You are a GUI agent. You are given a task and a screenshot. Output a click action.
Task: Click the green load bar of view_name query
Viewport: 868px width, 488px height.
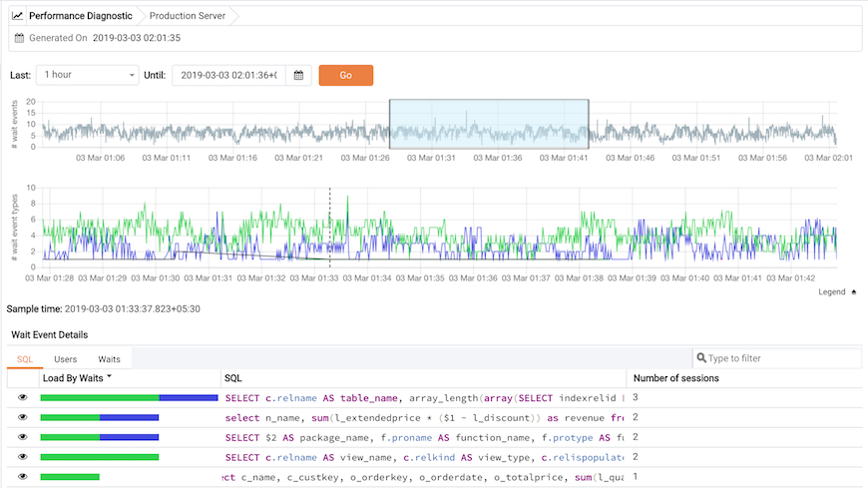click(100, 457)
